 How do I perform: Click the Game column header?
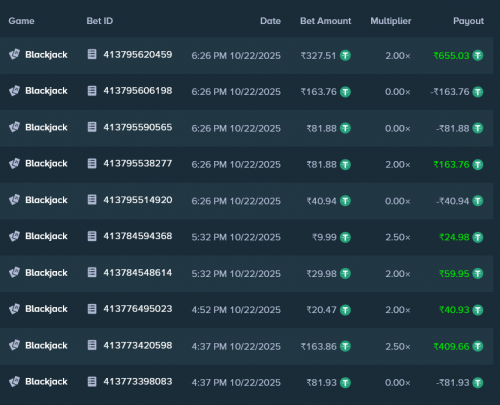[21, 21]
